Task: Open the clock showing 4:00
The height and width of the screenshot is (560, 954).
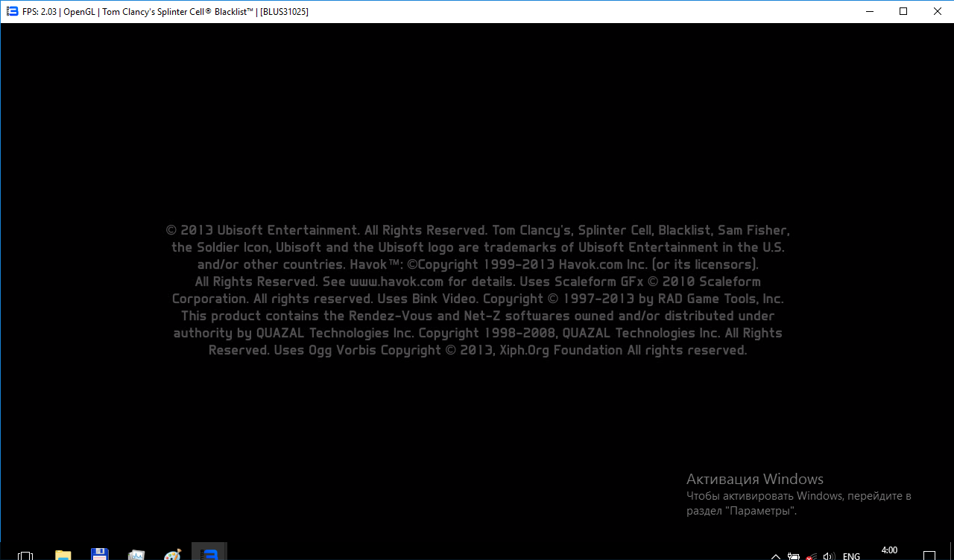Action: [889, 550]
